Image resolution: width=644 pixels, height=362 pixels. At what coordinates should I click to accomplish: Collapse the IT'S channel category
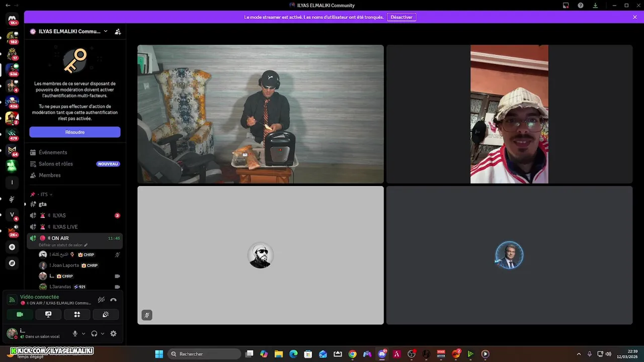tap(44, 194)
